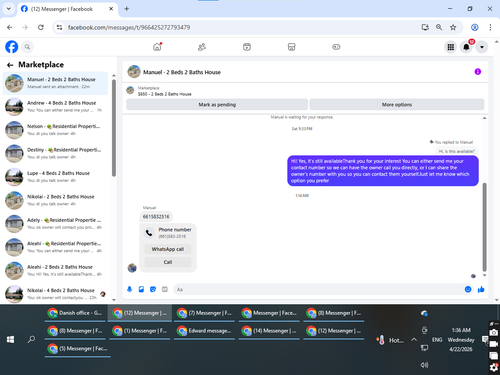The height and width of the screenshot is (375, 500).
Task: Open the Friends icon in top nav
Action: click(x=202, y=47)
